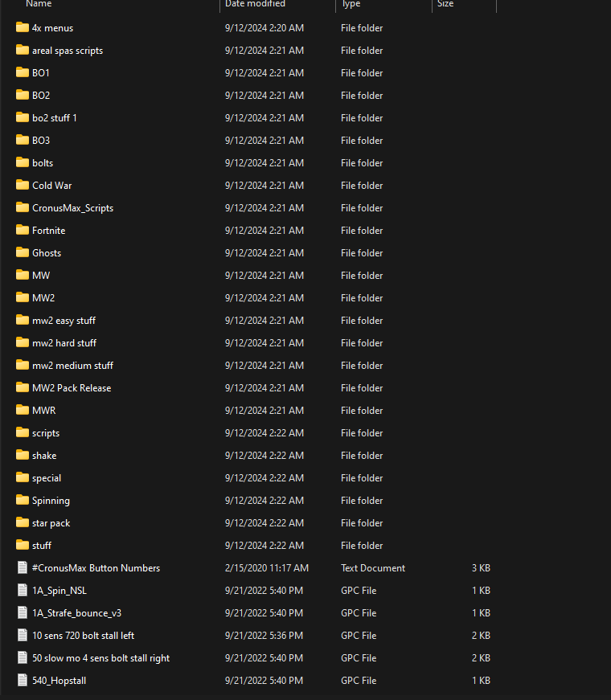Click the 'Cold War' folder name
Viewport: 611px width, 700px height.
pos(51,186)
